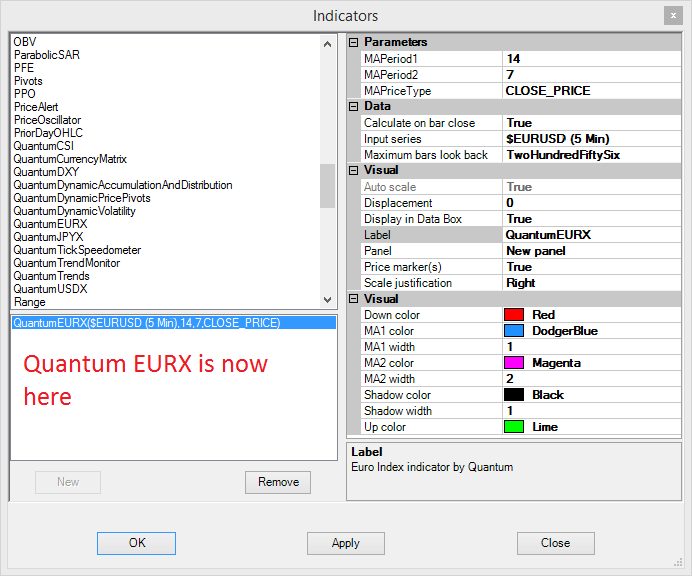692x576 pixels.
Task: Edit the MAPeriod2 value 7
Action: click(592, 75)
